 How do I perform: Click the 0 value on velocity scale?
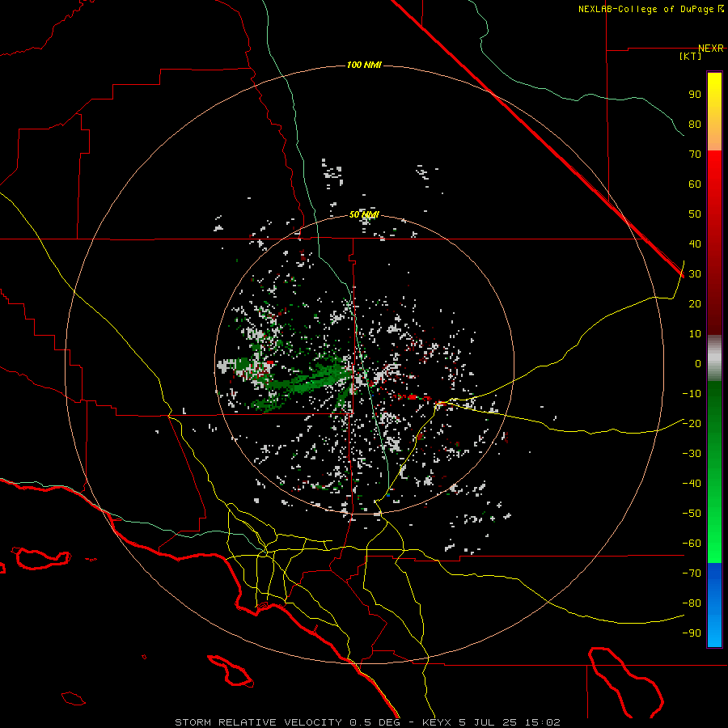pyautogui.click(x=698, y=363)
